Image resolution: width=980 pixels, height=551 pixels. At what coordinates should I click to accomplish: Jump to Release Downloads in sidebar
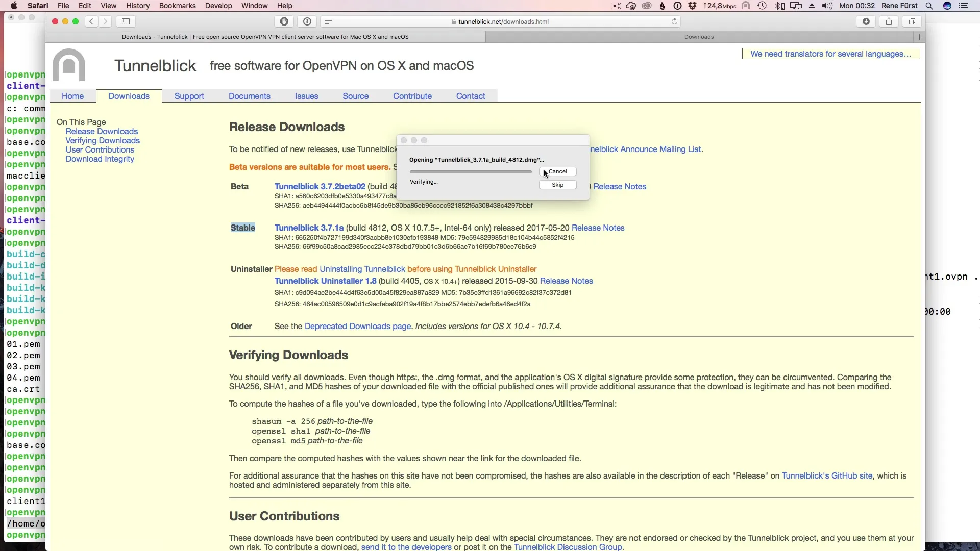coord(102,131)
